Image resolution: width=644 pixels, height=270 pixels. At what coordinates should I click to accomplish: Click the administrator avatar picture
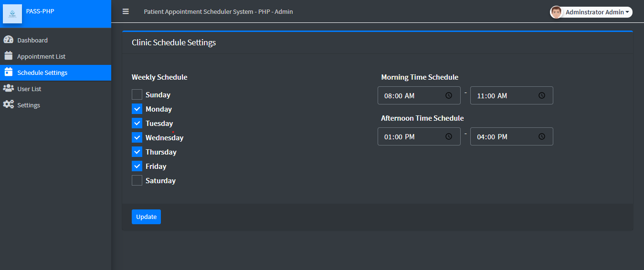556,12
